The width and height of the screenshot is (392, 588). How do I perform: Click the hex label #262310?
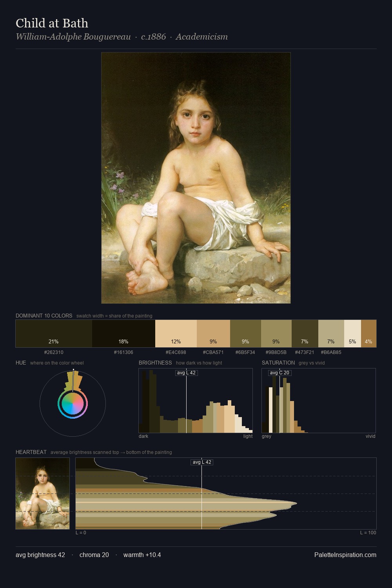[x=54, y=352]
